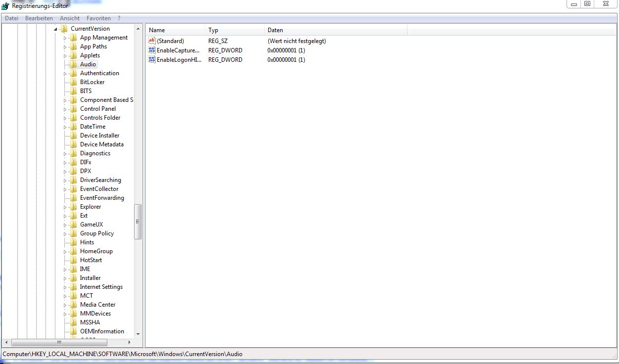The width and height of the screenshot is (619, 364).
Task: Click the status bar registry path
Action: (123, 354)
